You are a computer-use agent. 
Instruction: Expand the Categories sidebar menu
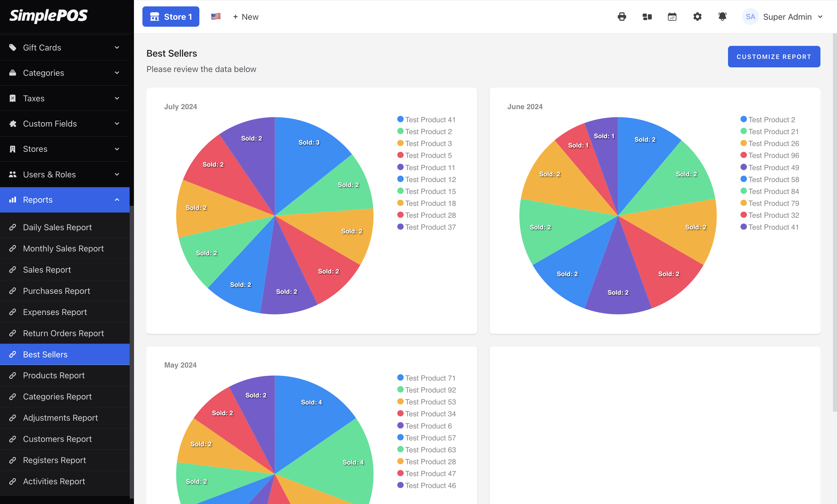65,73
